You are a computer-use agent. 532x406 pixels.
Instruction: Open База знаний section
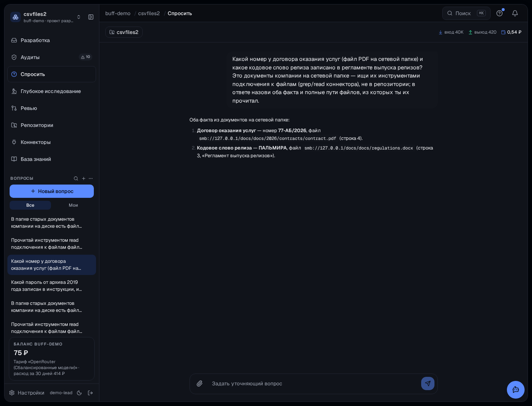pyautogui.click(x=52, y=159)
